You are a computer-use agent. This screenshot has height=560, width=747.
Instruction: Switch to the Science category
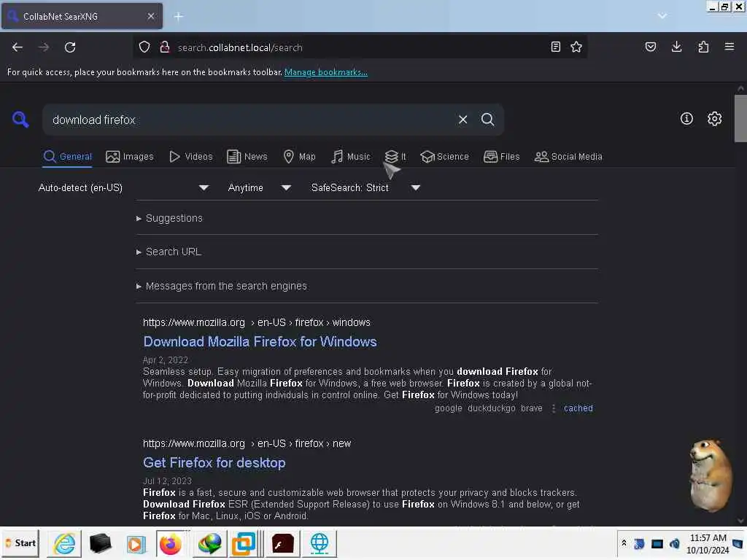[444, 157]
